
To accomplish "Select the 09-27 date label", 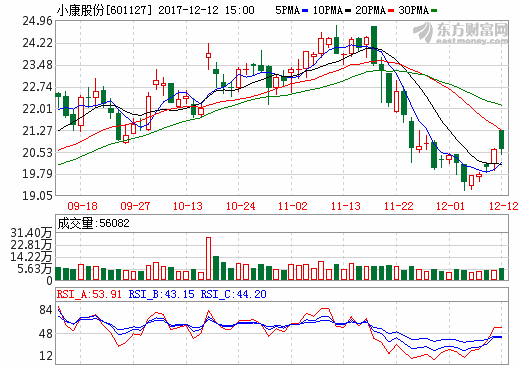I will point(135,206).
